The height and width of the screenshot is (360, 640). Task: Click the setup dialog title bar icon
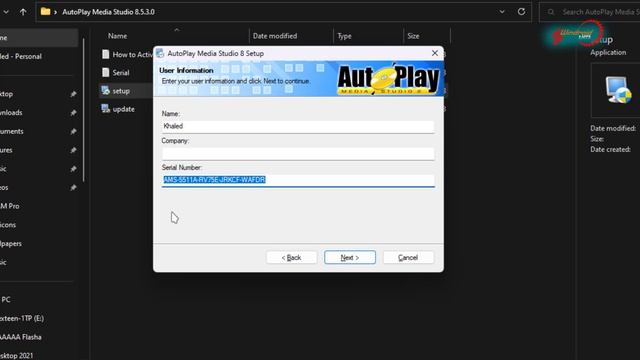coord(160,53)
